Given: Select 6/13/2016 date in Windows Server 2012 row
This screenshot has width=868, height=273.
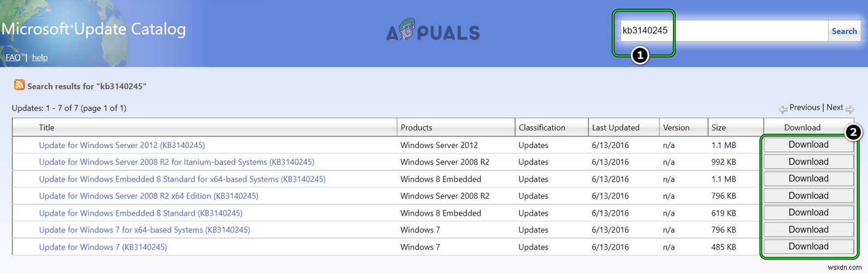Looking at the screenshot, I should coord(610,145).
